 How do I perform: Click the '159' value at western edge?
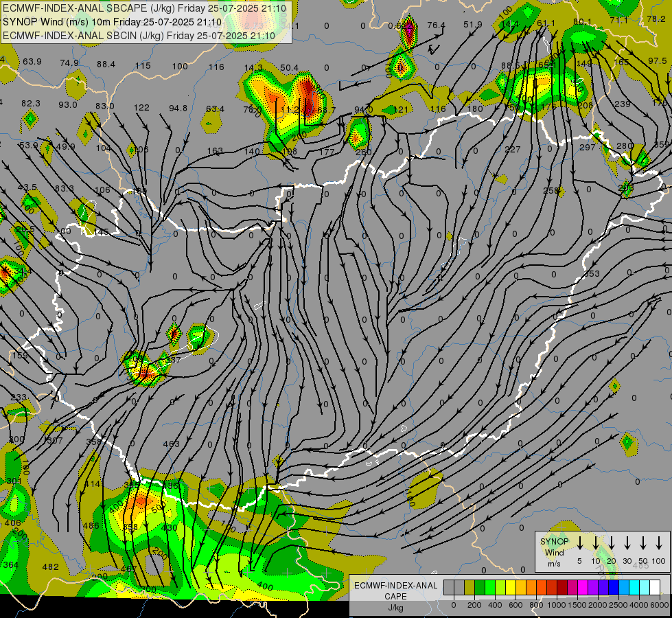coord(20,355)
